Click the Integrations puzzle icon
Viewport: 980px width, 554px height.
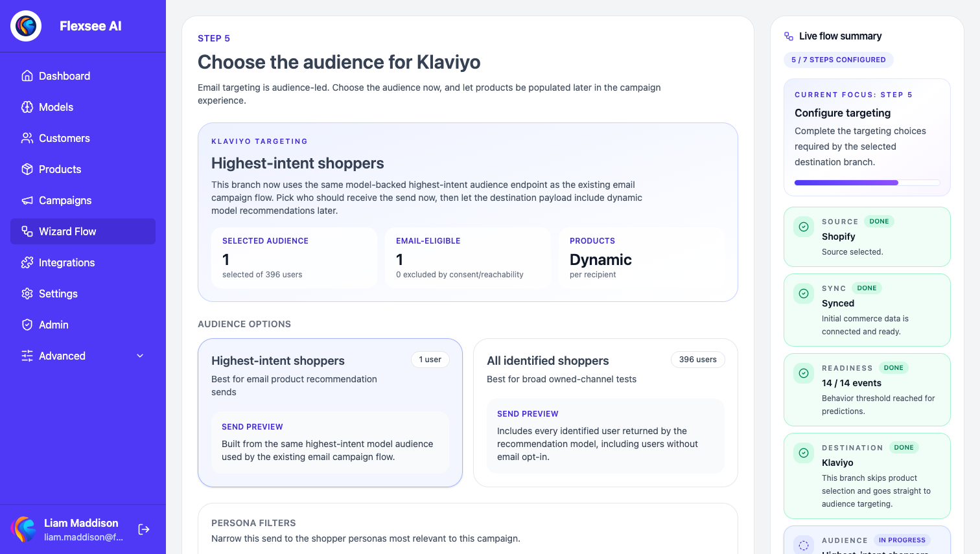coord(27,262)
